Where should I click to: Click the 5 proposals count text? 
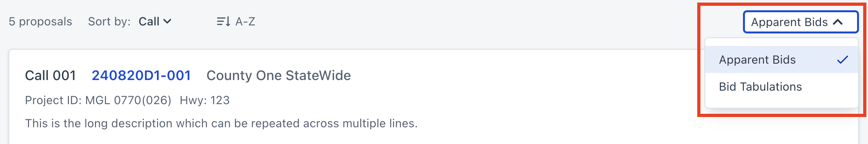[x=40, y=22]
